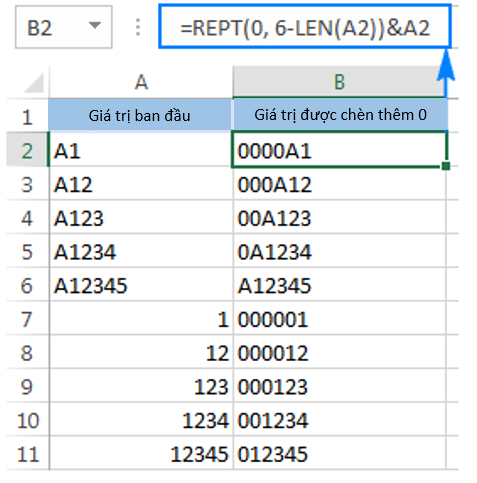Image resolution: width=477 pixels, height=483 pixels.
Task: Select cell containing 000A12
Action: (x=339, y=183)
